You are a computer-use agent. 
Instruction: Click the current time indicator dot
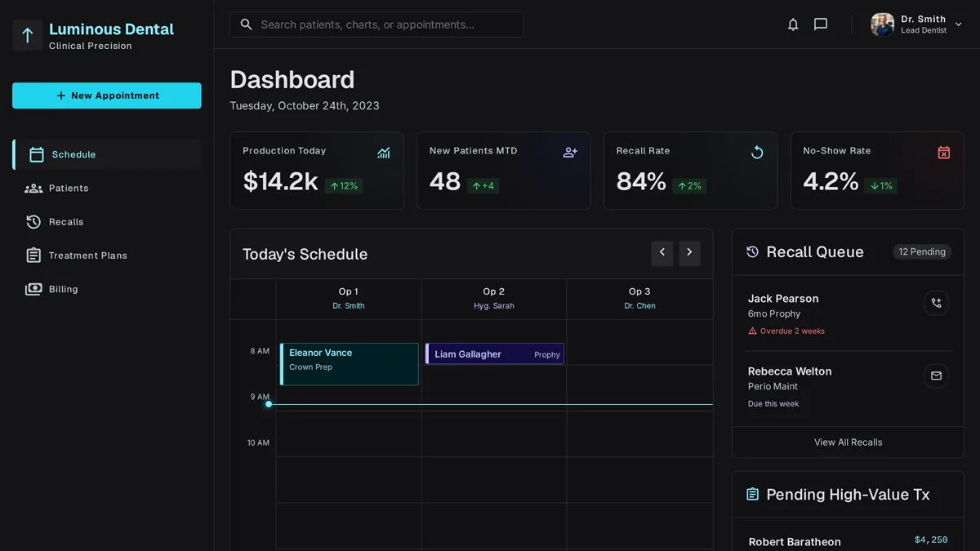click(x=269, y=404)
